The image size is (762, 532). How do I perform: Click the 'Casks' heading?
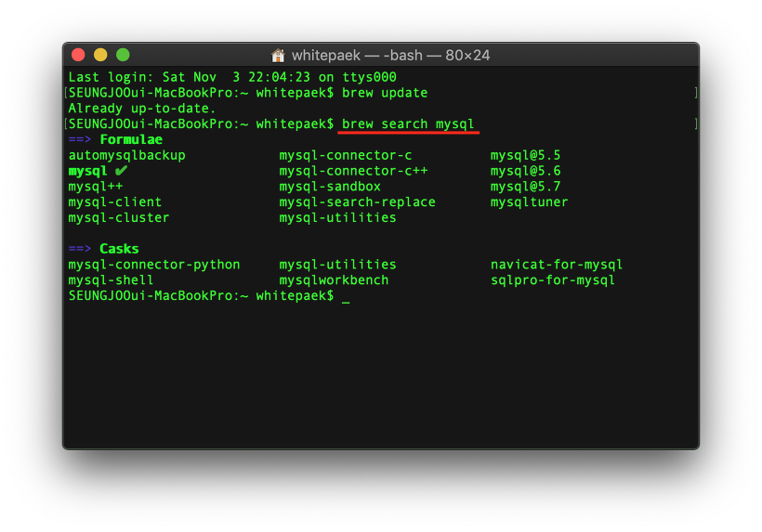click(x=119, y=249)
